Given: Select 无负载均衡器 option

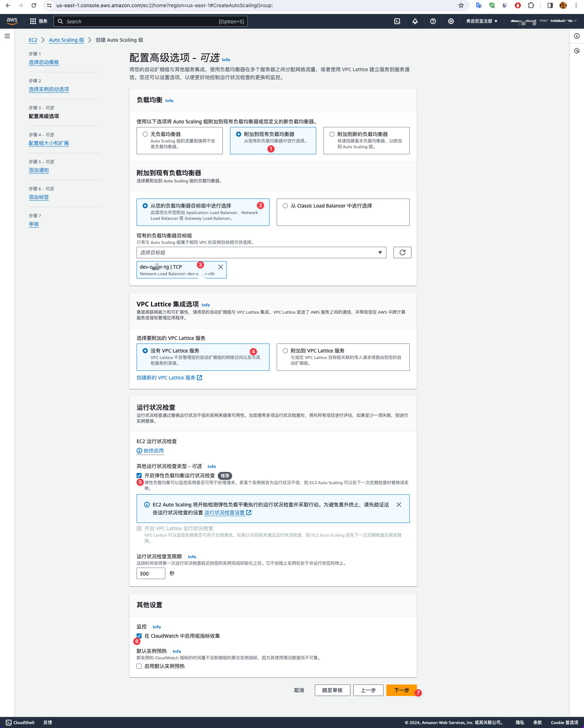Looking at the screenshot, I should pyautogui.click(x=180, y=141).
